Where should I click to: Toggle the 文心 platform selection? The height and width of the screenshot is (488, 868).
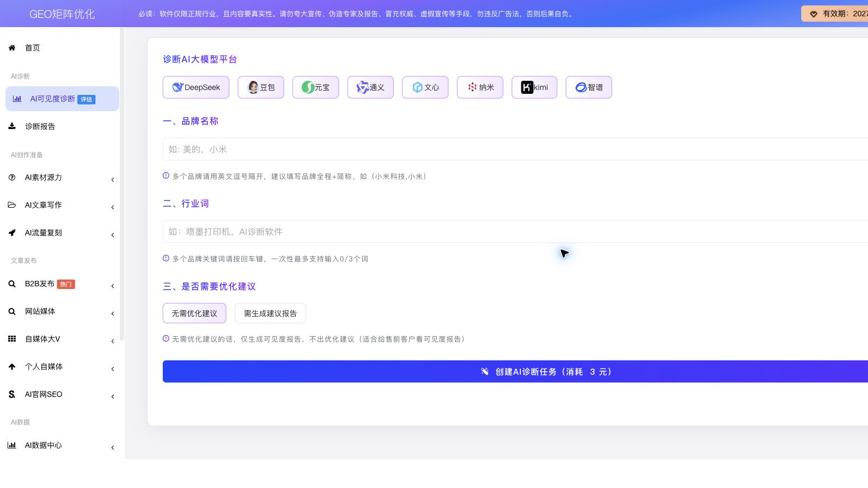tap(425, 87)
